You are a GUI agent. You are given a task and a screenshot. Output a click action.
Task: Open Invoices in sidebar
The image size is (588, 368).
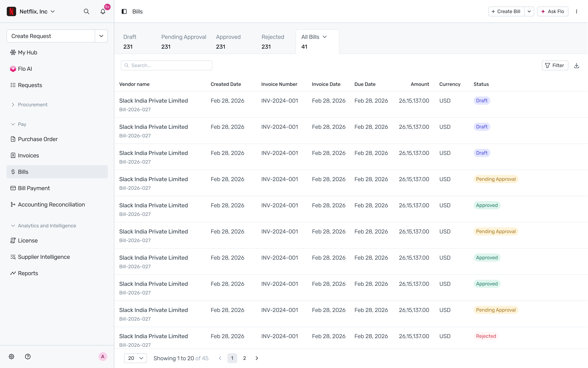point(57,155)
